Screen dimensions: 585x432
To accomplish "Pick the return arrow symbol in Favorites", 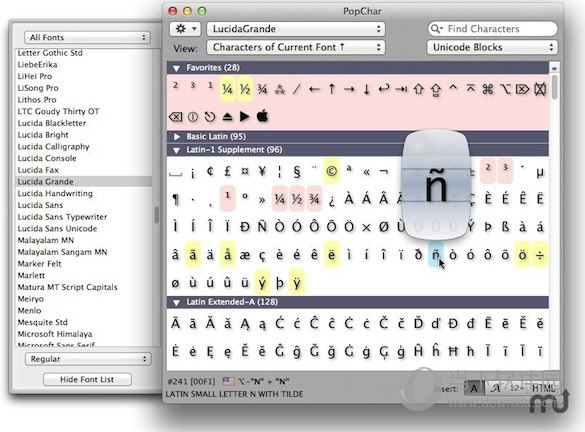I will point(384,89).
